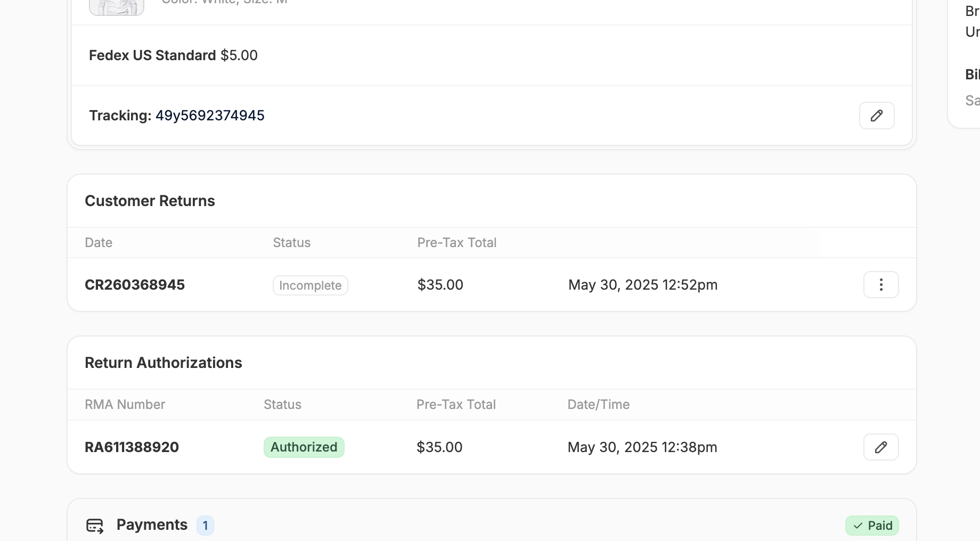Click the Customer Returns Status column header
Viewport: 980px width, 541px height.
(x=291, y=243)
